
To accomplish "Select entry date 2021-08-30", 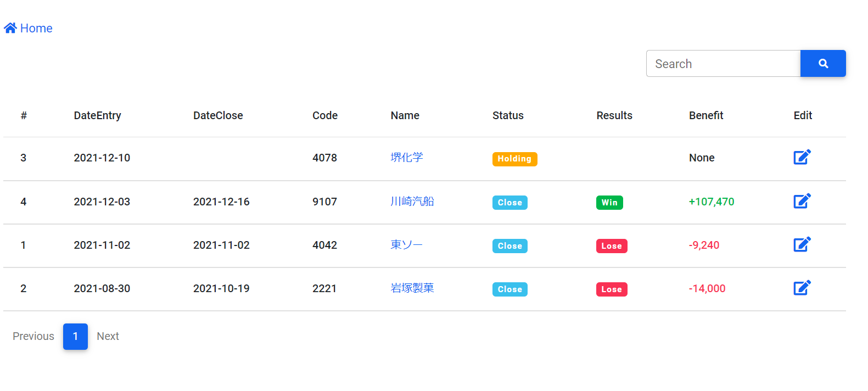I will click(x=102, y=288).
